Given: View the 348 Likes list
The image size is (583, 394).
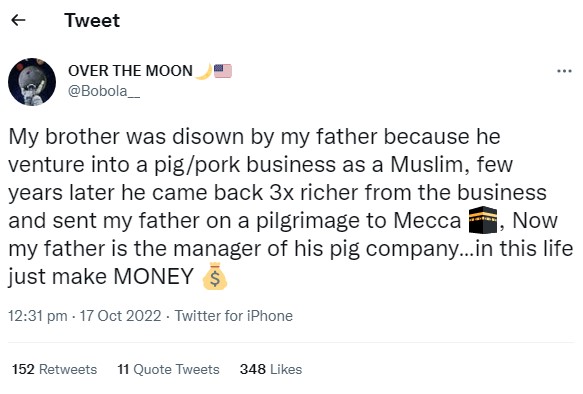Looking at the screenshot, I should (x=271, y=369).
